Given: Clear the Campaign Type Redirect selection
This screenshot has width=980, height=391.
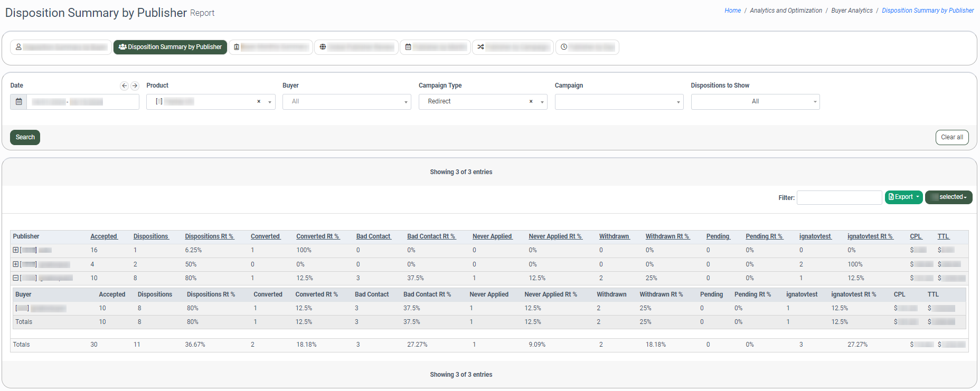Looking at the screenshot, I should 531,102.
